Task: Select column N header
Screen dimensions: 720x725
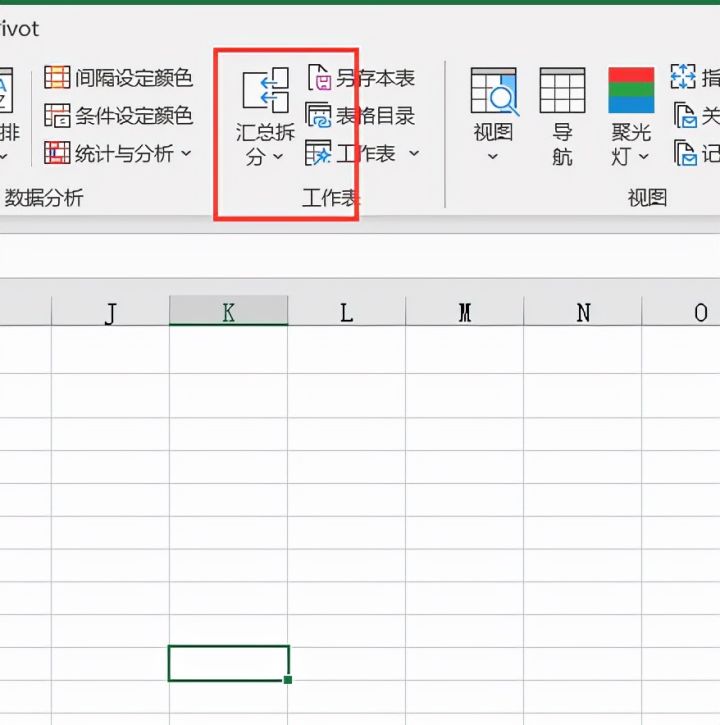Action: 583,311
